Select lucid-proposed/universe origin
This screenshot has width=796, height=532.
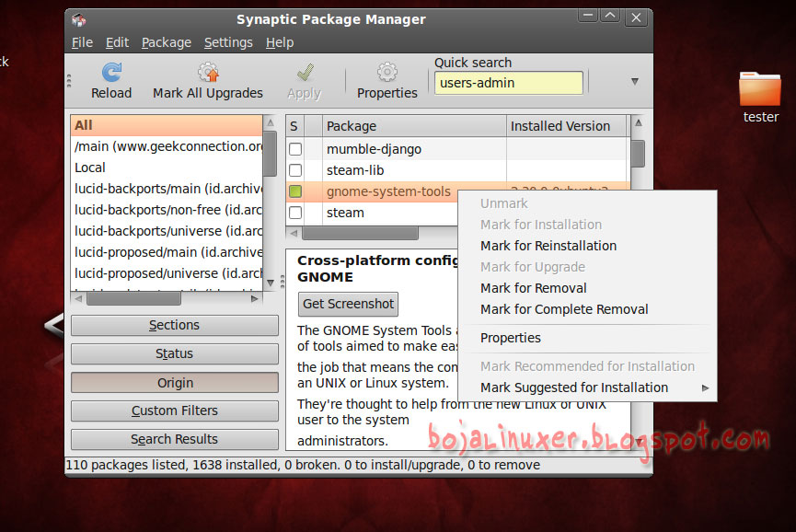coord(167,273)
